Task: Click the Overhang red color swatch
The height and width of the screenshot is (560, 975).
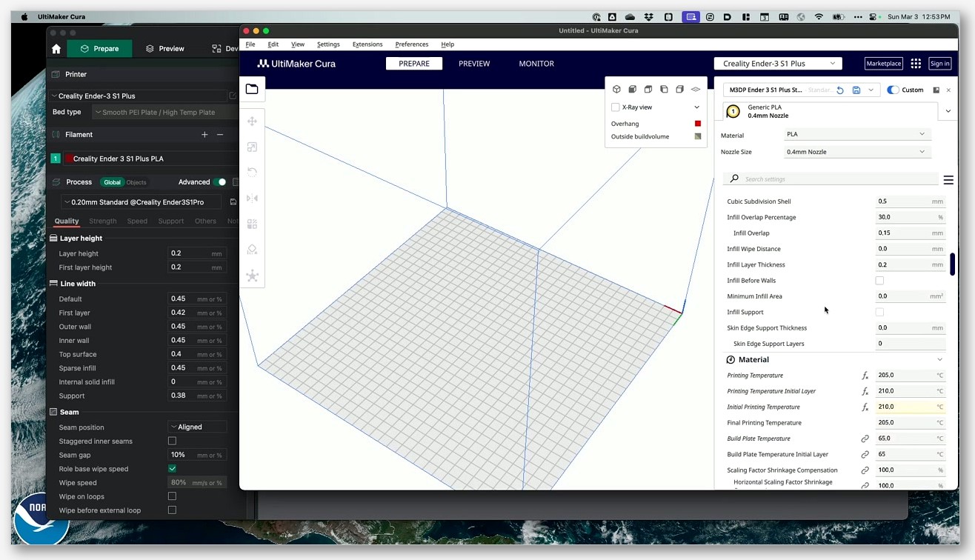Action: (x=697, y=124)
